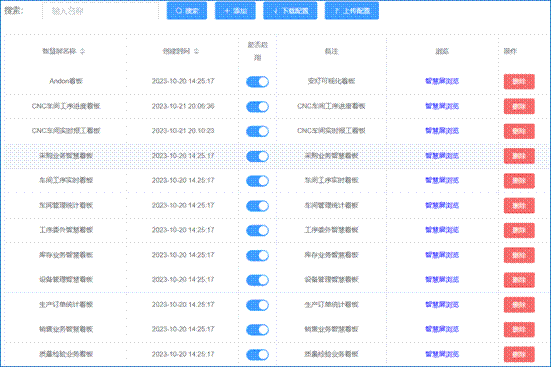Sort by 智慧屏名称 column arrows
The width and height of the screenshot is (551, 367).
[82, 51]
